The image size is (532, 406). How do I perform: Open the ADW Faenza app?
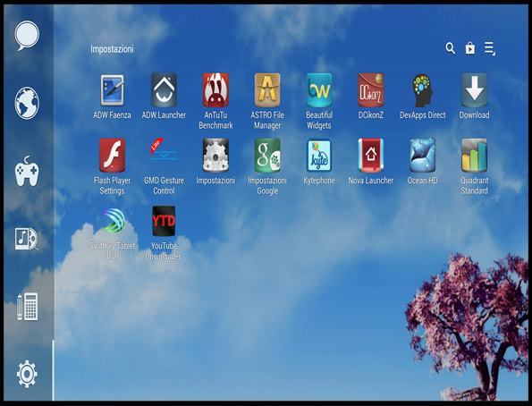[x=113, y=90]
